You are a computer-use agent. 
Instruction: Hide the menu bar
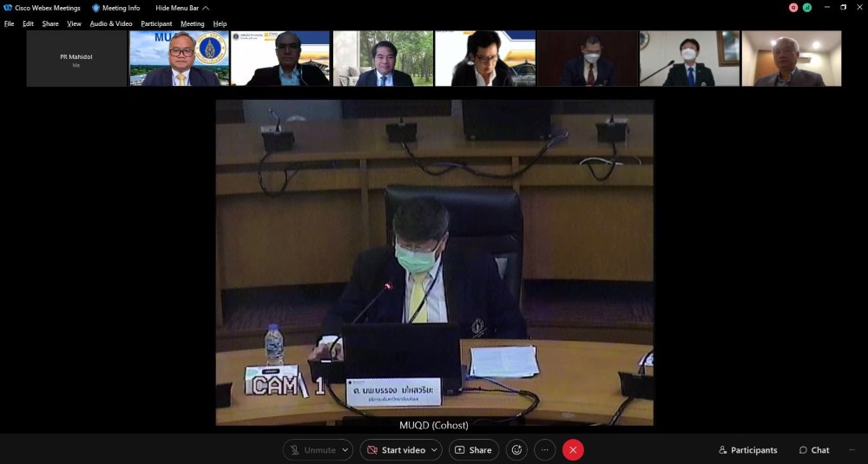pos(182,8)
